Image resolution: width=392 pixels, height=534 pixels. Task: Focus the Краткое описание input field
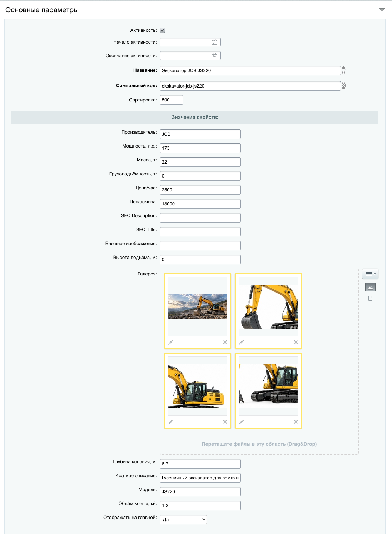coord(200,478)
